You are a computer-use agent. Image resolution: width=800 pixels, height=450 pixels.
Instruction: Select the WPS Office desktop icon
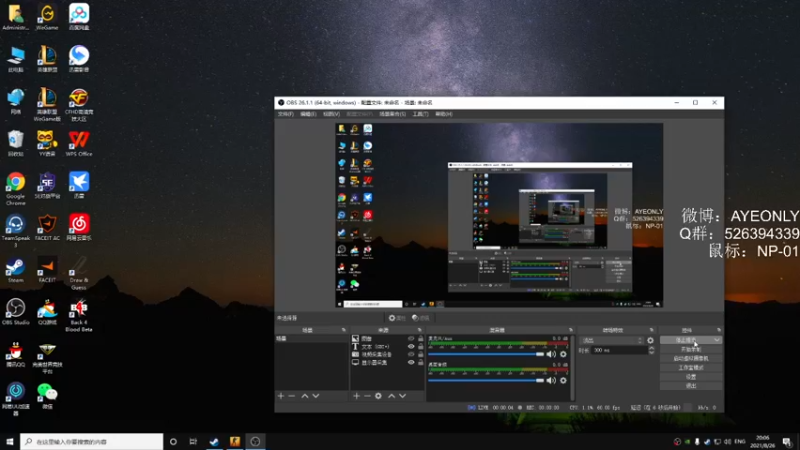[79, 144]
